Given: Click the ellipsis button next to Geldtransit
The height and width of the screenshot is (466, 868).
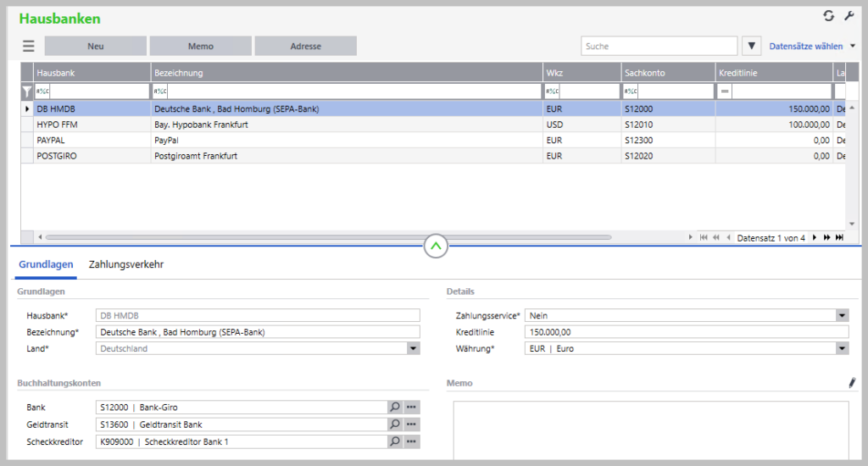Looking at the screenshot, I should (x=412, y=424).
